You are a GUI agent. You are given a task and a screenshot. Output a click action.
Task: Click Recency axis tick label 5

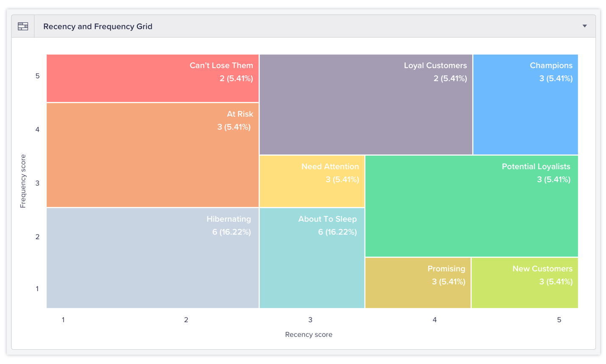(x=559, y=320)
